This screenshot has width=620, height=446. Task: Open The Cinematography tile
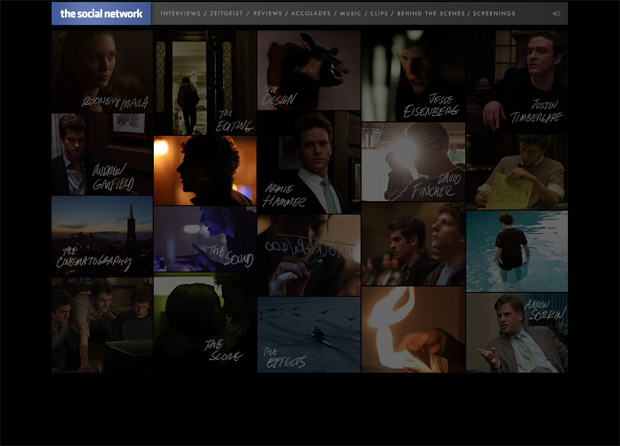click(102, 236)
